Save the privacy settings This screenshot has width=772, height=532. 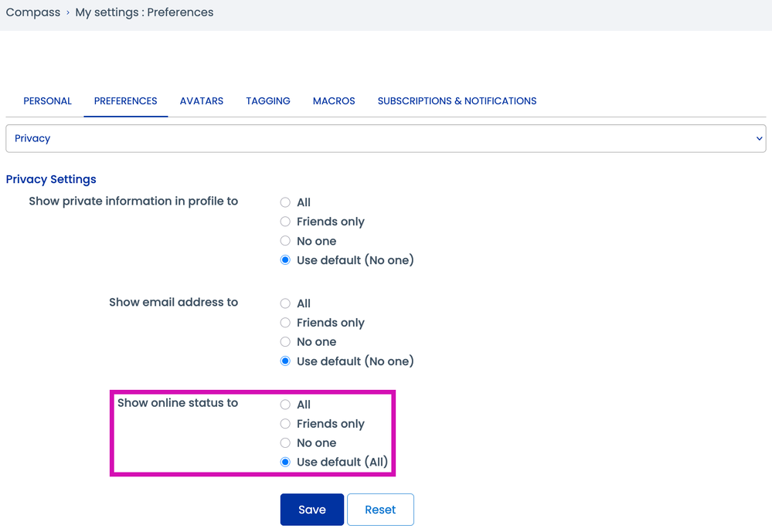click(x=311, y=510)
